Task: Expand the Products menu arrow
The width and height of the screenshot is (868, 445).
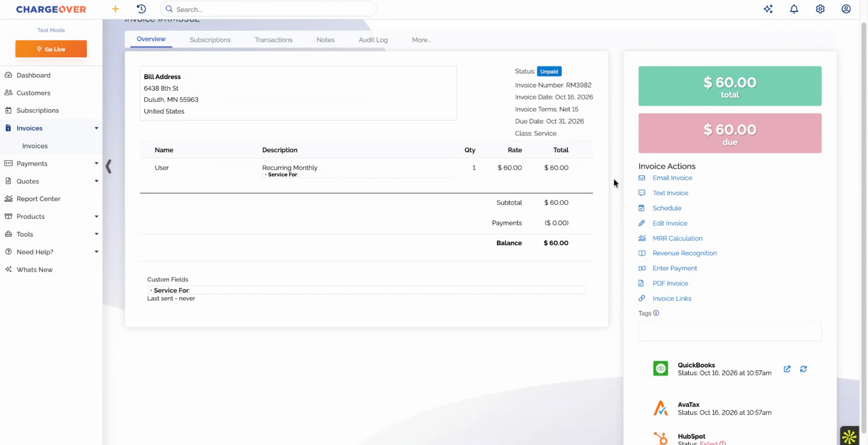Action: [x=96, y=216]
